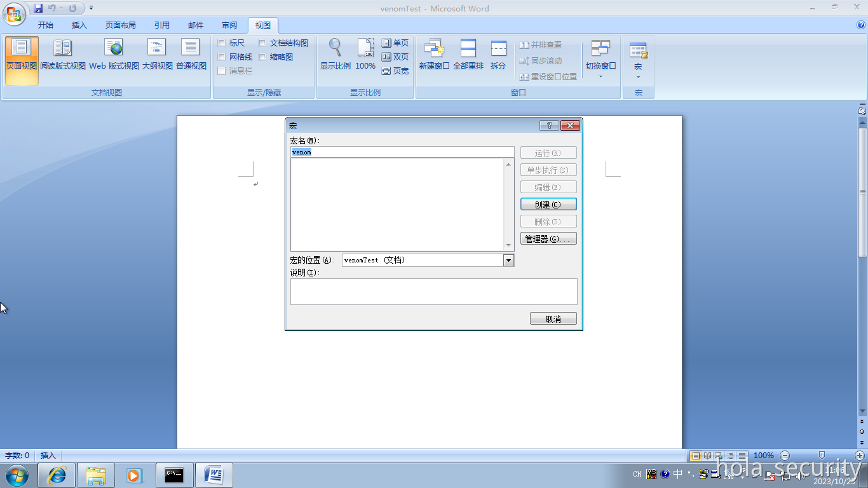Open the 宏的位置 dropdown in Macros dialog
Image resolution: width=868 pixels, height=488 pixels.
pyautogui.click(x=508, y=260)
